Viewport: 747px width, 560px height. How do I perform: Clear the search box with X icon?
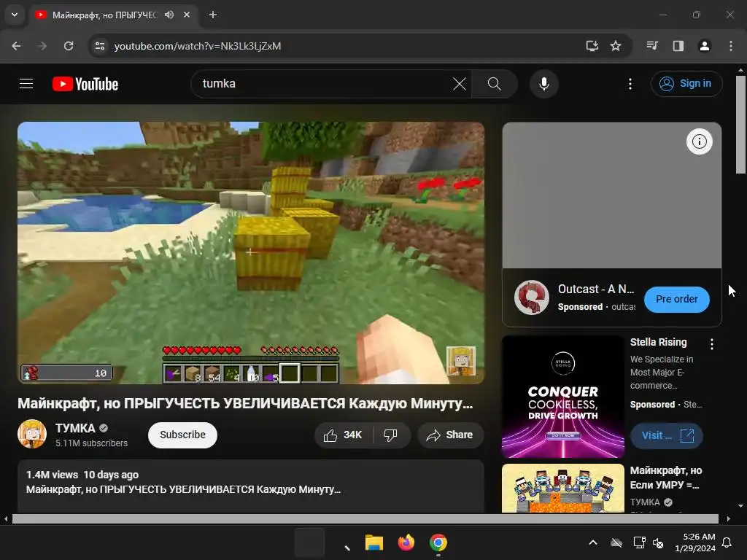click(x=460, y=84)
